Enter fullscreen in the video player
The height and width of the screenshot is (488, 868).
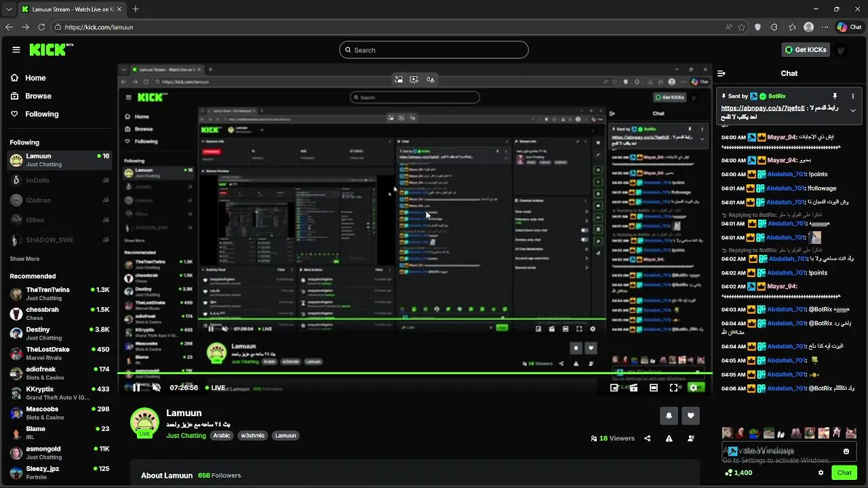click(673, 388)
